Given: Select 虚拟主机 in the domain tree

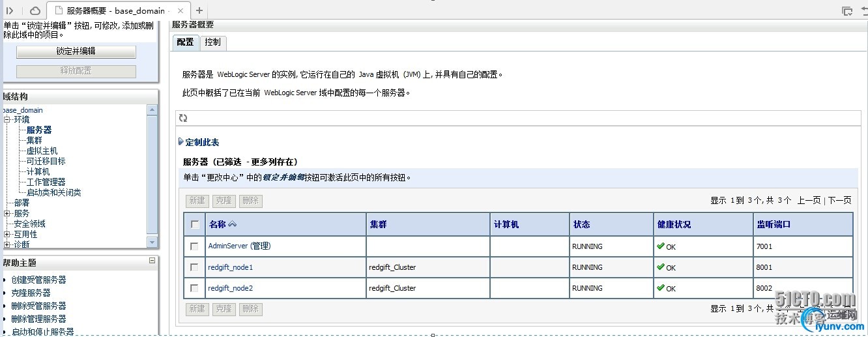Looking at the screenshot, I should (42, 151).
